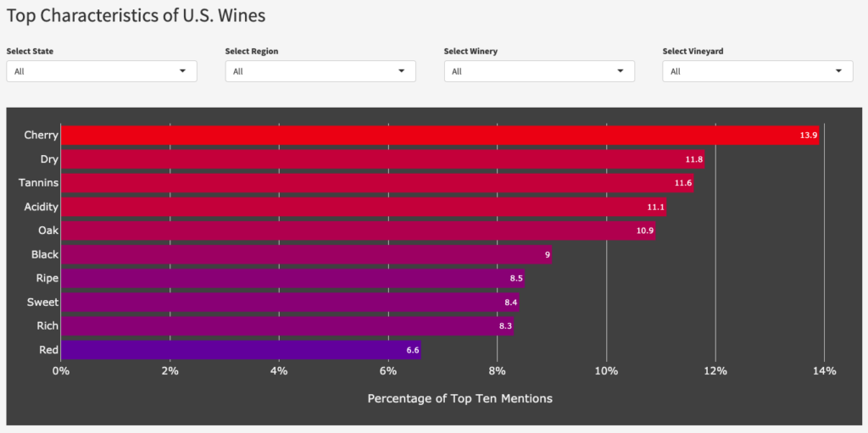Select the Acidity bar
The image size is (868, 433).
(363, 207)
